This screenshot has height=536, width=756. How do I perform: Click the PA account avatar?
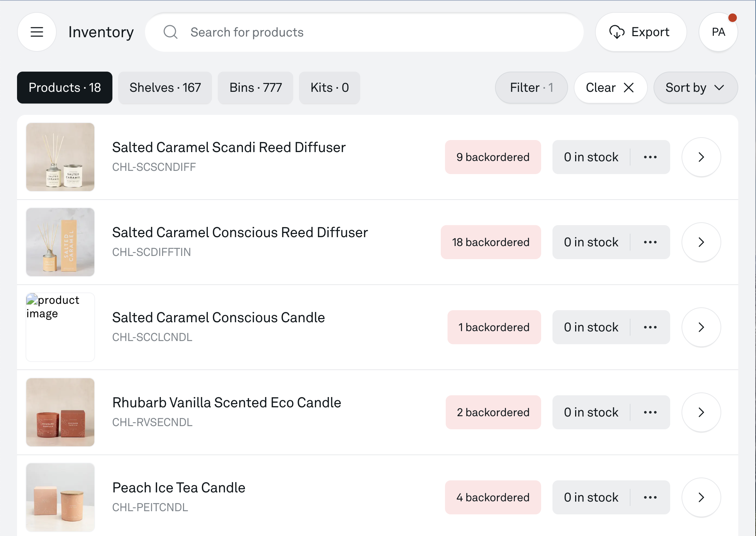[x=718, y=32]
